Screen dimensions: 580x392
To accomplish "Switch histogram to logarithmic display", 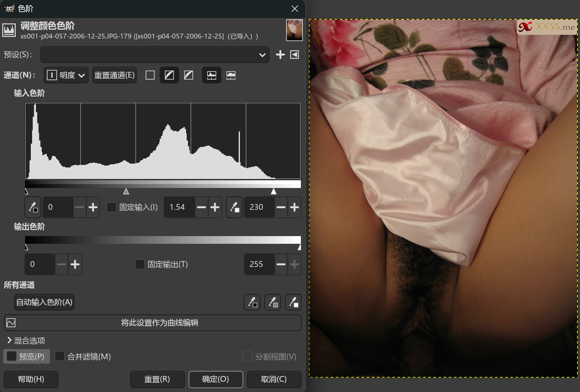I will (231, 75).
